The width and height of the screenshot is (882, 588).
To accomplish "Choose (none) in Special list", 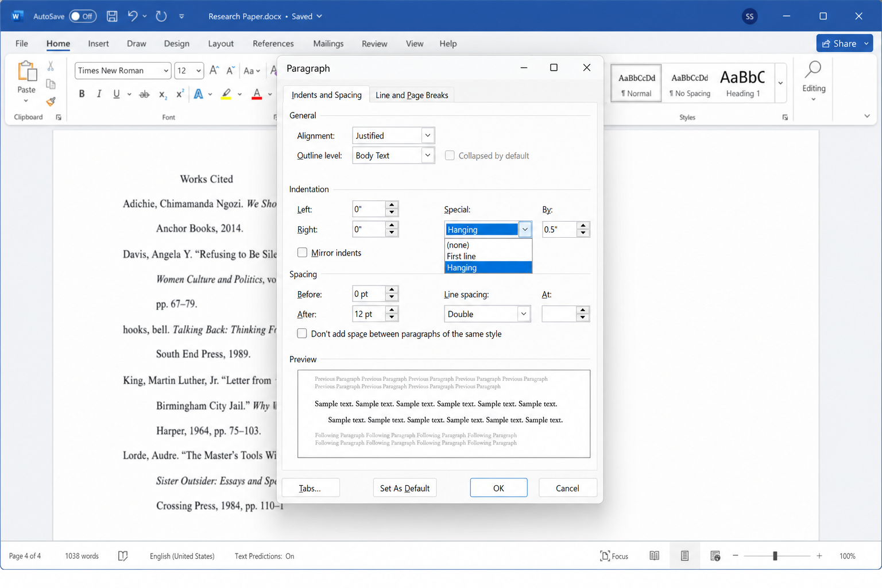I will [488, 245].
